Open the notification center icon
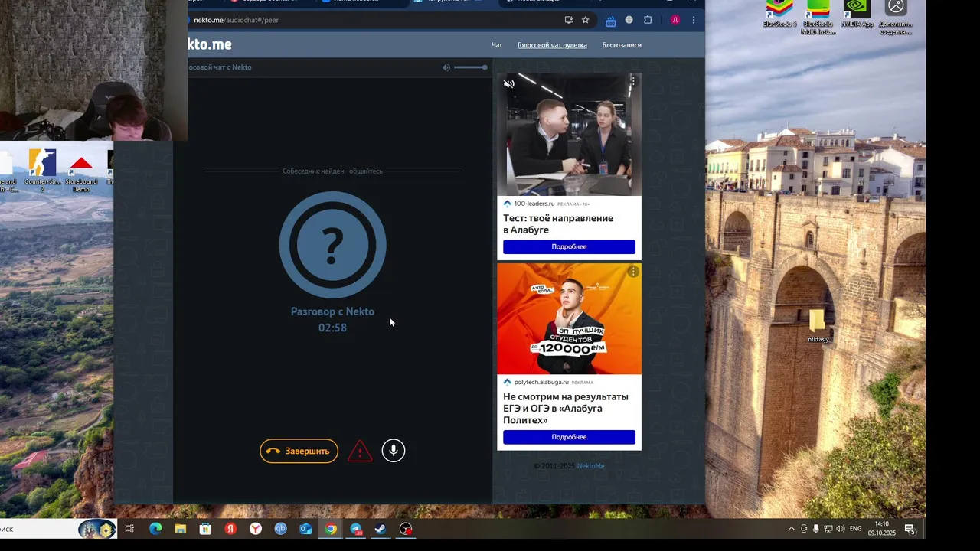Image resolution: width=980 pixels, height=551 pixels. pos(910,529)
